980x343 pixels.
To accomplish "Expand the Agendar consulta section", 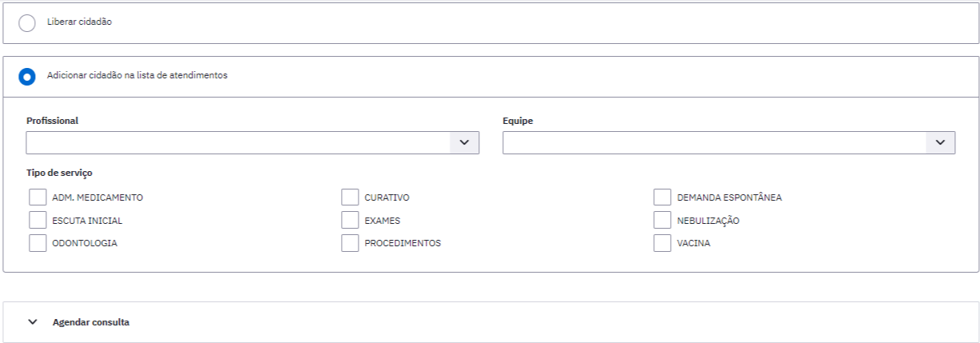I will pyautogui.click(x=490, y=322).
